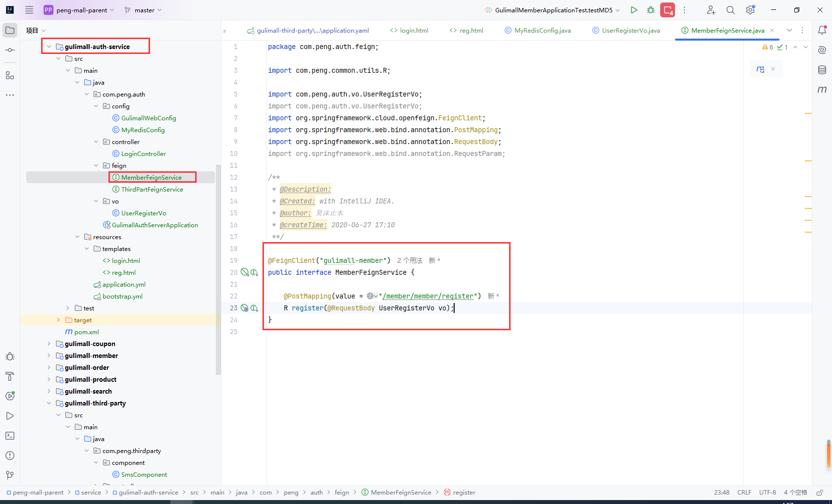Collapse gulimall-auth-service module
The image size is (832, 504).
pyautogui.click(x=49, y=47)
